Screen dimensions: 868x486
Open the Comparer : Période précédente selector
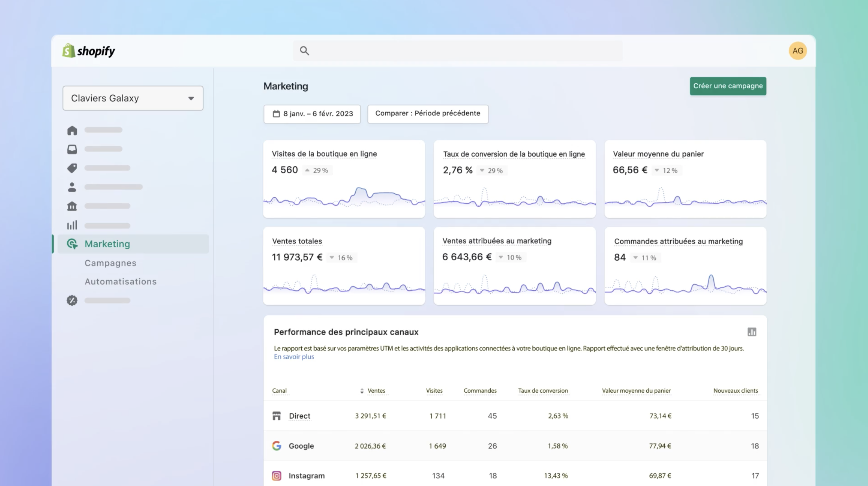(428, 114)
